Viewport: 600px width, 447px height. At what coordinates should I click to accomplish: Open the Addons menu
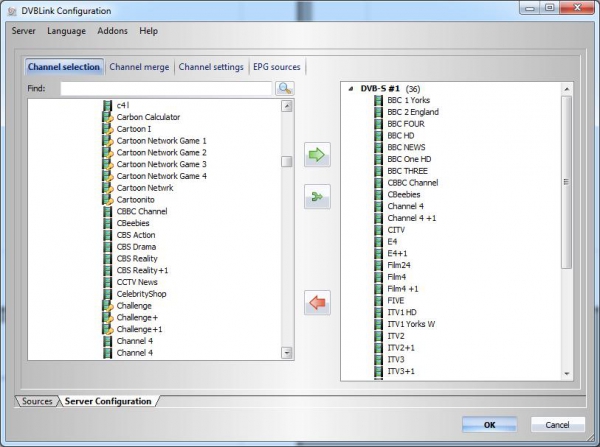[112, 31]
